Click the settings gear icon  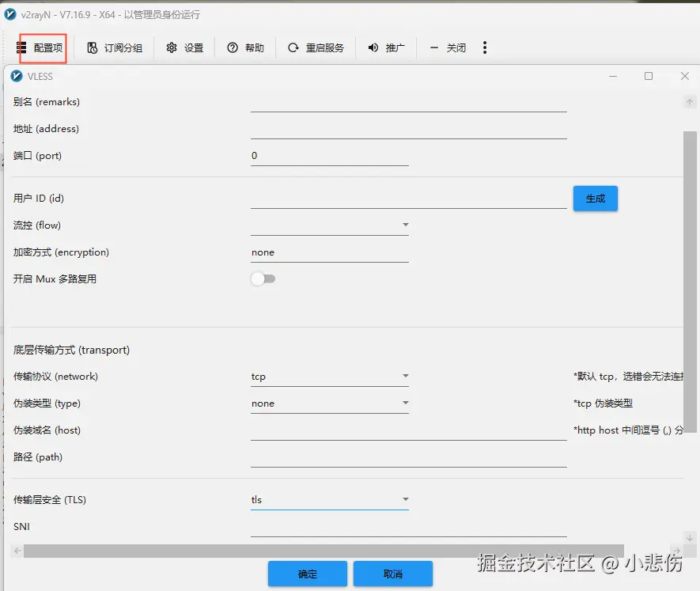172,47
